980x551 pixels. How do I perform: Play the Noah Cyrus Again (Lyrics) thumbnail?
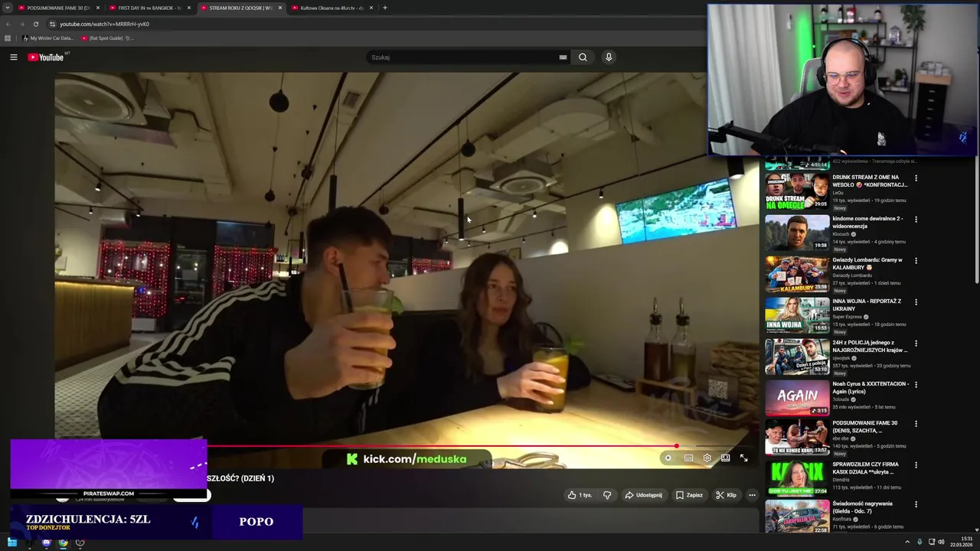click(797, 398)
